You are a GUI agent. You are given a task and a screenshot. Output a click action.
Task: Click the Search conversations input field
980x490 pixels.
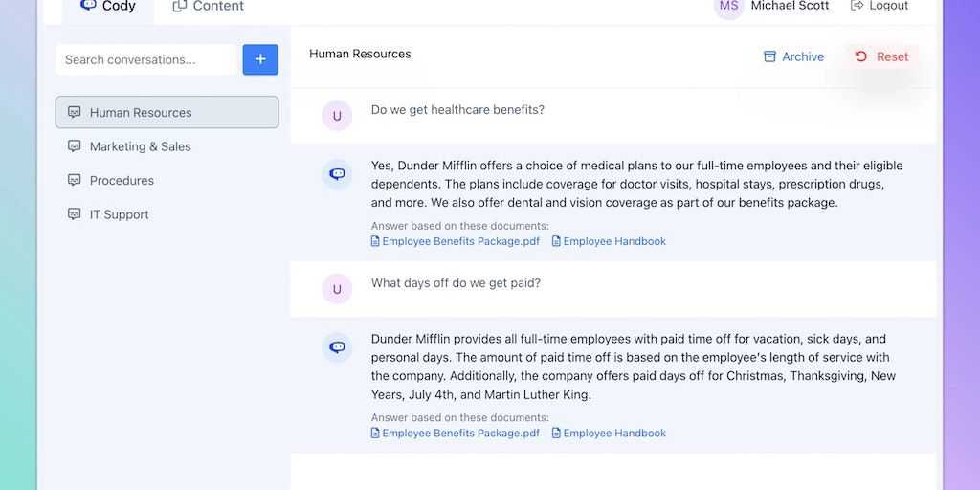click(x=145, y=59)
